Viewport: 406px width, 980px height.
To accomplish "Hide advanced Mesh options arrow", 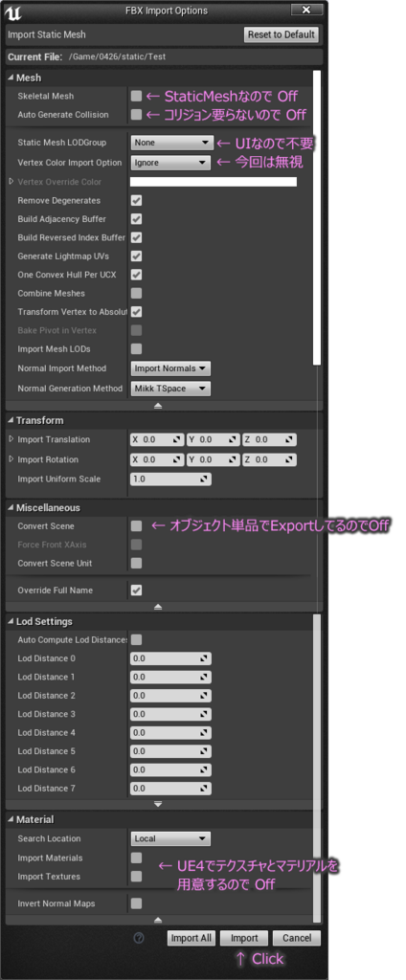I will pos(158,406).
